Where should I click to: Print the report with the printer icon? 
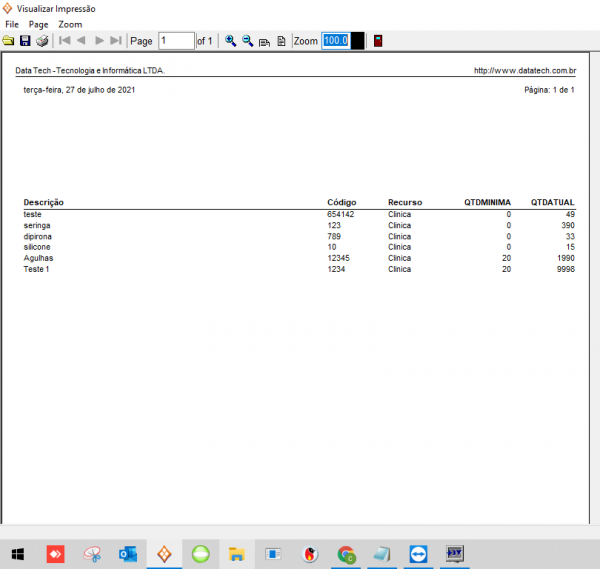click(42, 41)
